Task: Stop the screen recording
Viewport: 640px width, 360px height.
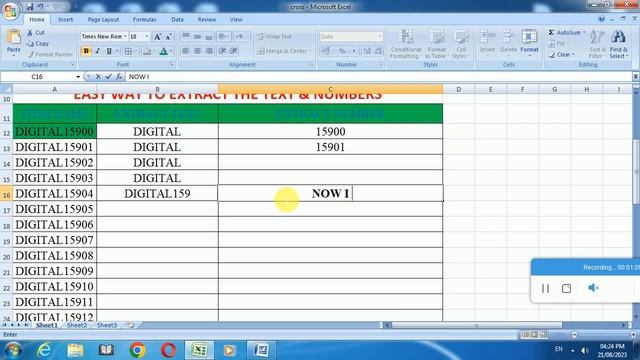Action: click(566, 288)
